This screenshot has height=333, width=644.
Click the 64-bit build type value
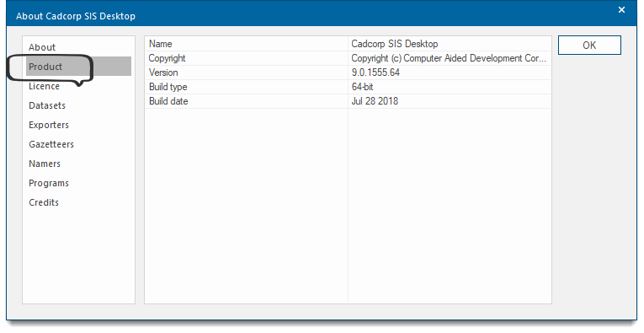tap(362, 87)
